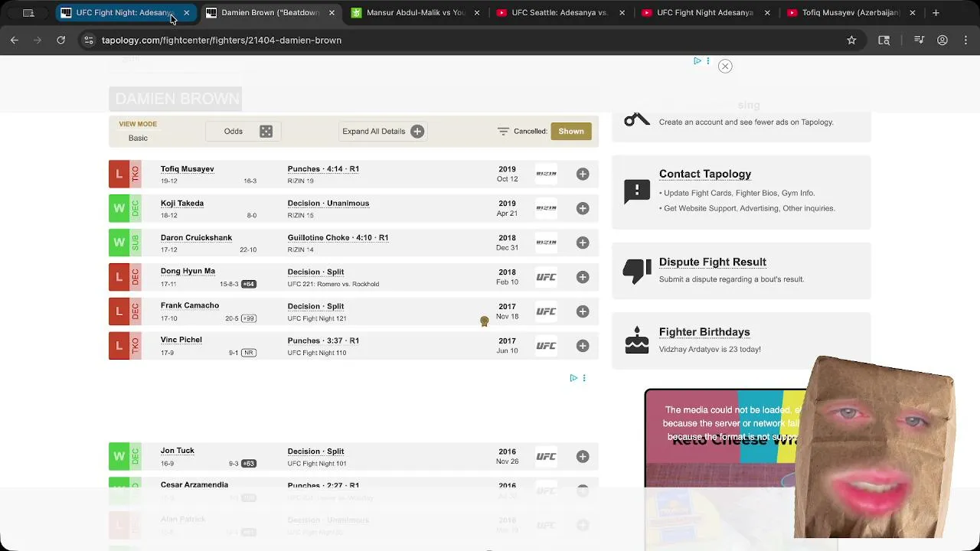980x551 pixels.
Task: Bookmark this page with the star icon
Action: pyautogui.click(x=851, y=40)
